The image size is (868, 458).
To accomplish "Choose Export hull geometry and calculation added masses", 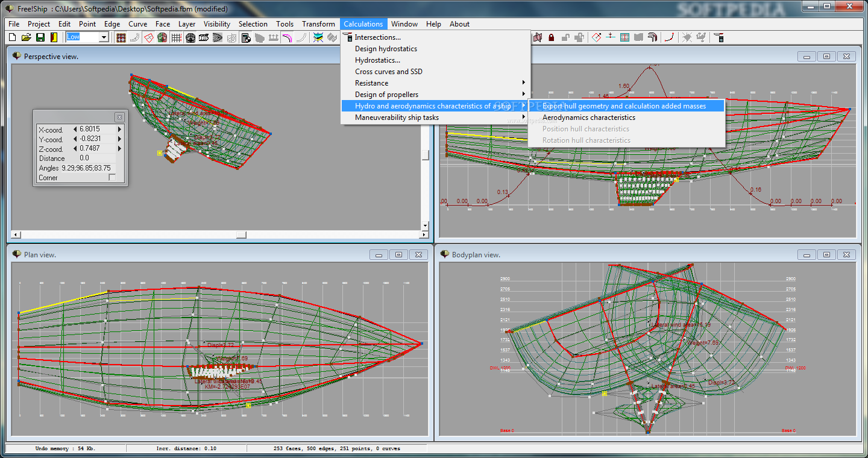I will pos(626,106).
